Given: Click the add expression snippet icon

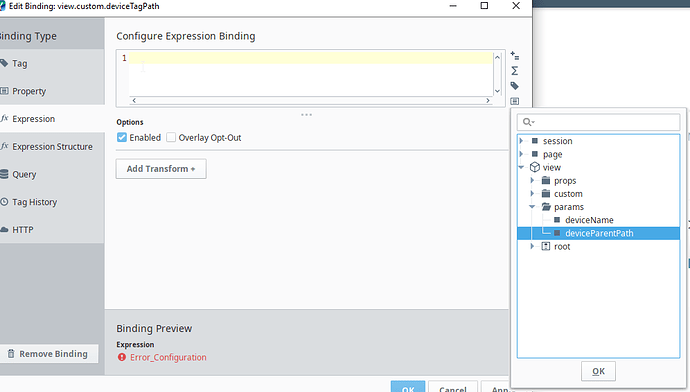Looking at the screenshot, I should tap(514, 56).
